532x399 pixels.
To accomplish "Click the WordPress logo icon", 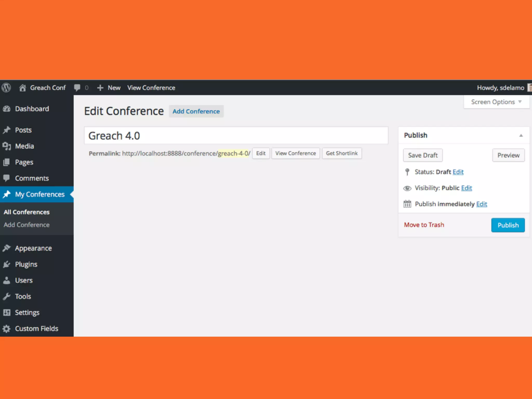I will 6,88.
